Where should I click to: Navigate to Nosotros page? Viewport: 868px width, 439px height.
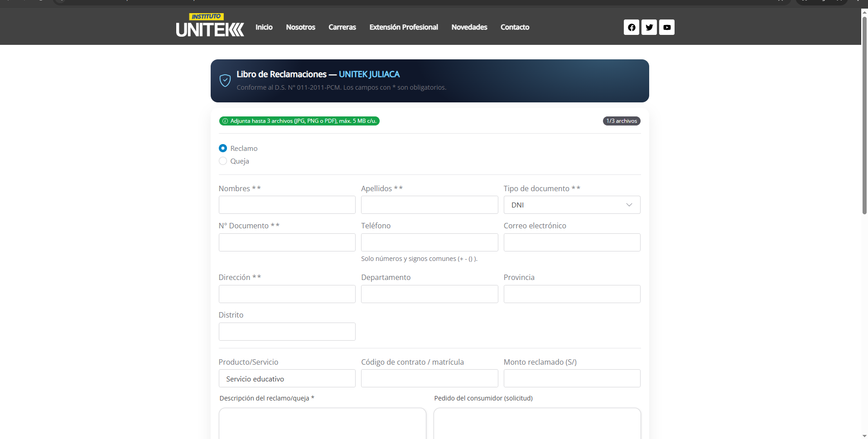point(300,27)
